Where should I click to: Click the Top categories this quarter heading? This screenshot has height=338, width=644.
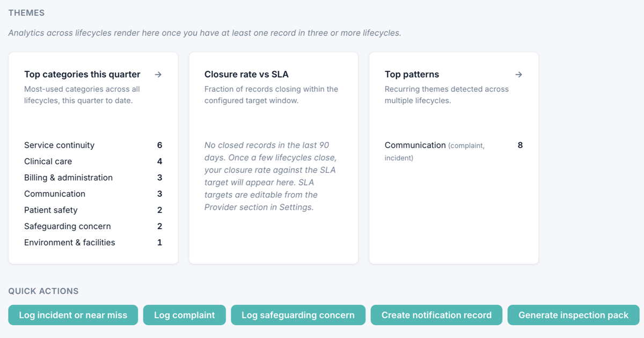click(x=82, y=75)
